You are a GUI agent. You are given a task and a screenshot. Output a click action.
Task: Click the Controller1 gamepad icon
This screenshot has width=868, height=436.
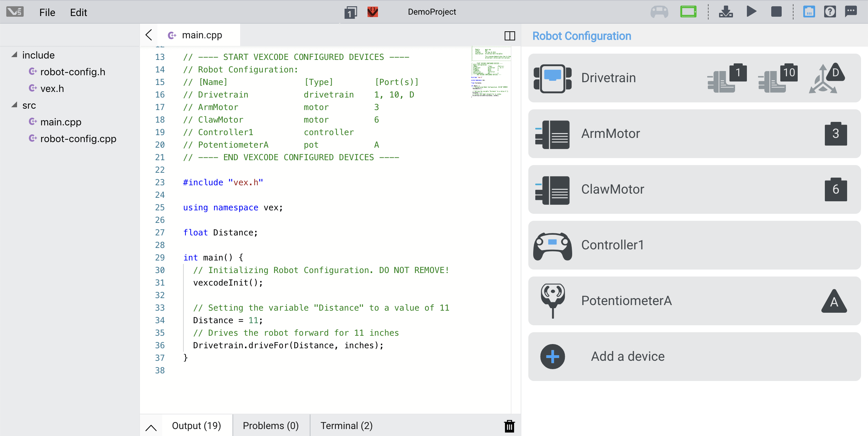(x=552, y=246)
